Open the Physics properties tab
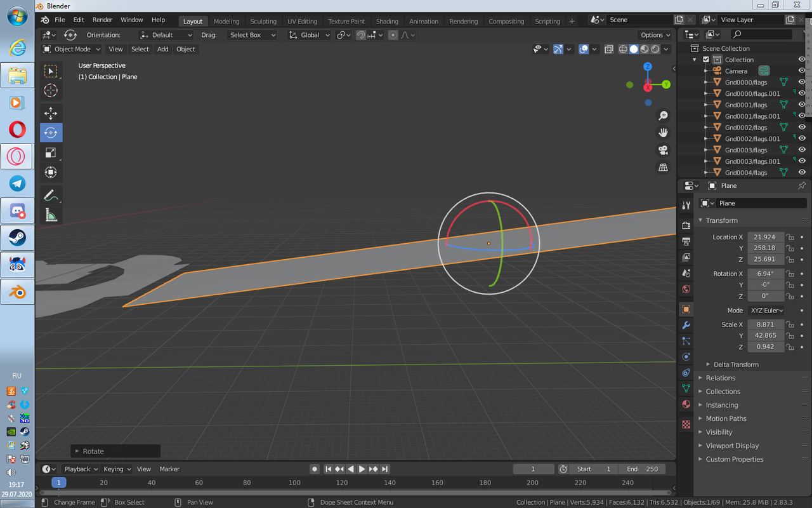The height and width of the screenshot is (508, 812). click(x=686, y=357)
